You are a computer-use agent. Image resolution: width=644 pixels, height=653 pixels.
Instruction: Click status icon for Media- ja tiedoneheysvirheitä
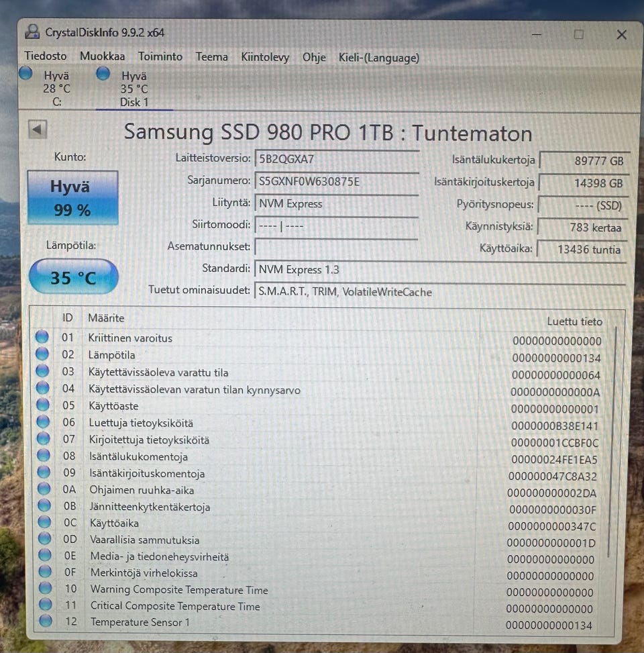pyautogui.click(x=45, y=555)
